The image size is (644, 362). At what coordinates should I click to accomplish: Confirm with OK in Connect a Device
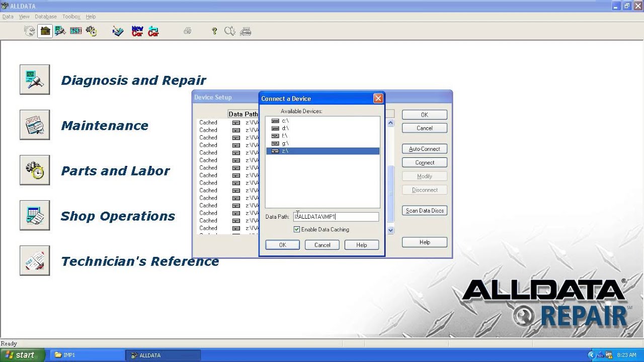point(282,245)
